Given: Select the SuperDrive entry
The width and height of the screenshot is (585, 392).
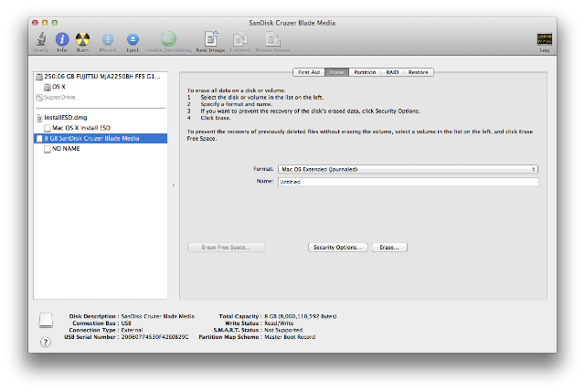Looking at the screenshot, I should pyautogui.click(x=101, y=98).
